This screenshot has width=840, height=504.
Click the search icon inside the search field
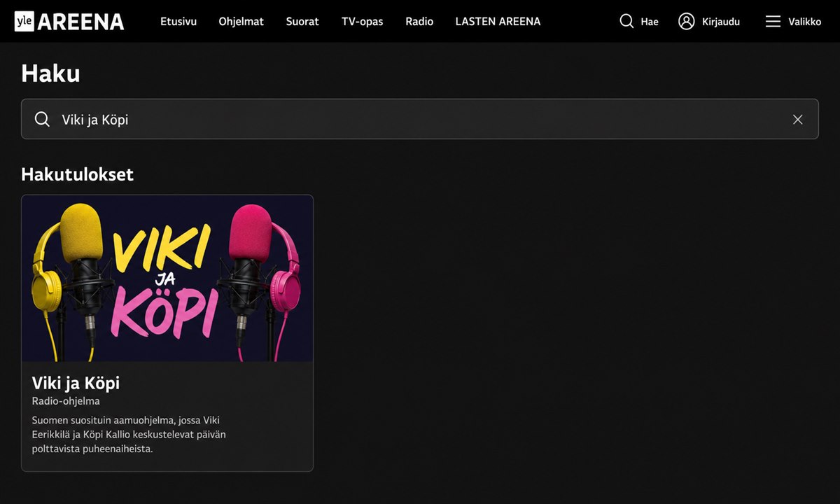pos(42,119)
